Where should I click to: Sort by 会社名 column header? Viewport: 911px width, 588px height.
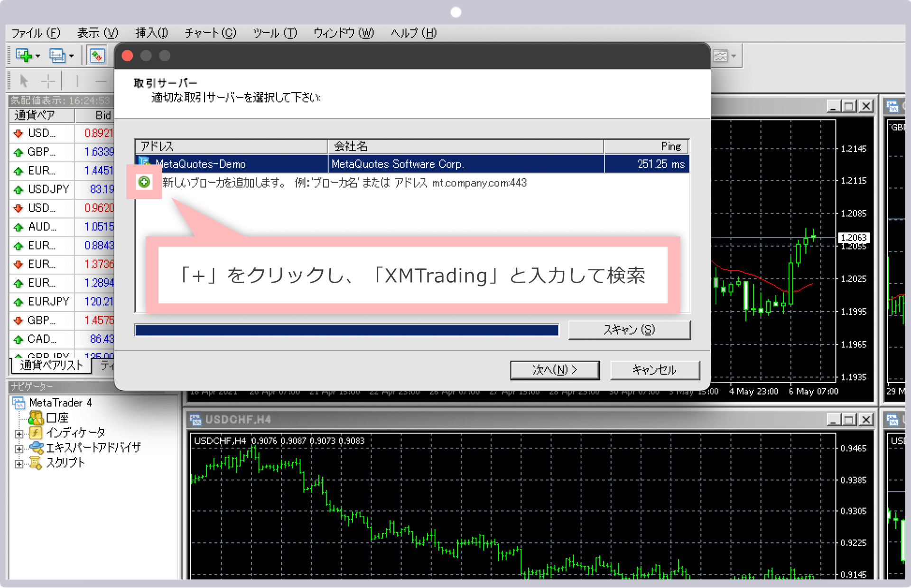pyautogui.click(x=465, y=147)
